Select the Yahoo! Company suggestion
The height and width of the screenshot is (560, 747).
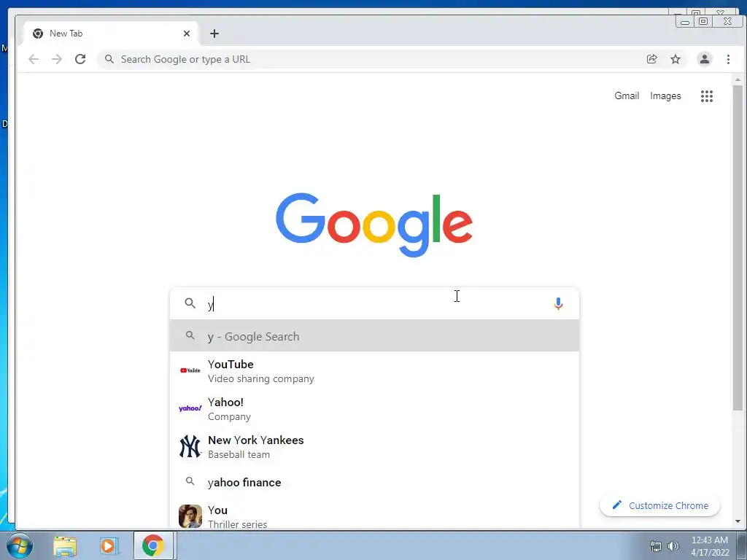[374, 408]
